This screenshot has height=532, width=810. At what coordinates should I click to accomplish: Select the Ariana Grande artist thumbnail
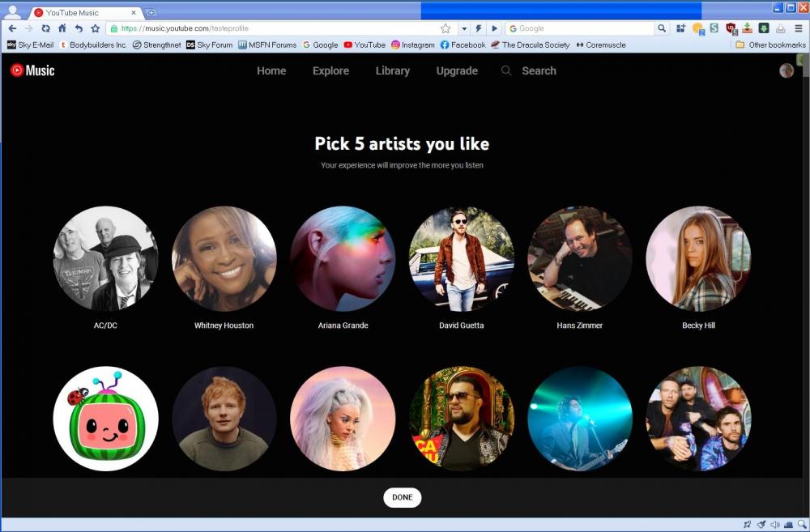(x=343, y=258)
